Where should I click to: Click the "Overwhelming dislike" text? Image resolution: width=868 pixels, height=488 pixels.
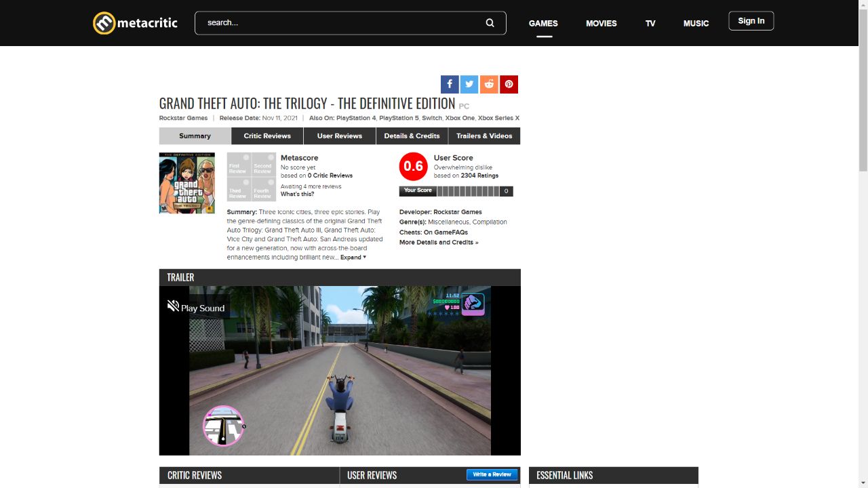tap(463, 167)
